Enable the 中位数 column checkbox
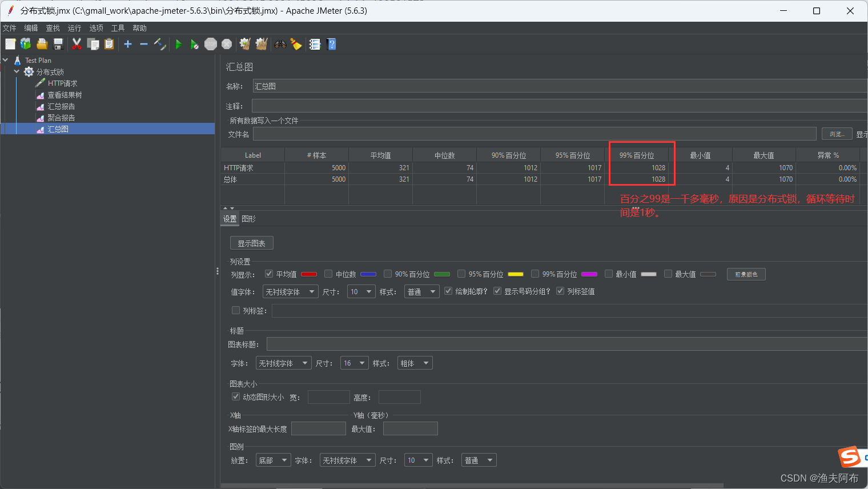The image size is (868, 489). point(328,274)
